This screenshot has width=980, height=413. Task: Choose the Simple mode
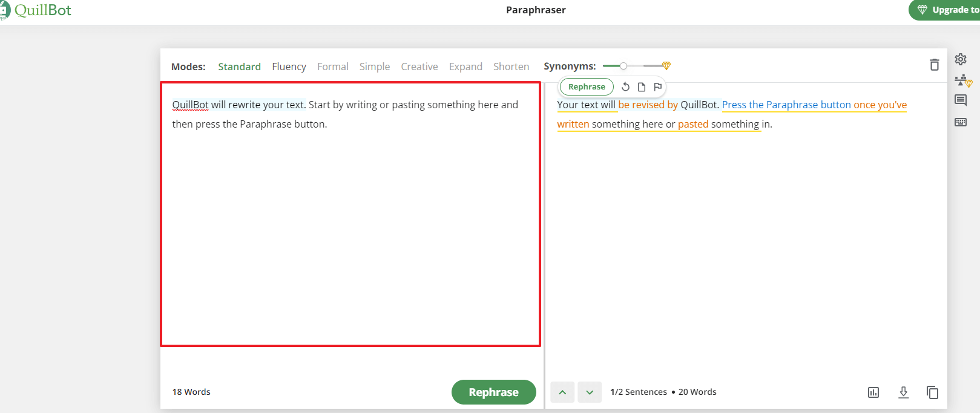pyautogui.click(x=375, y=67)
